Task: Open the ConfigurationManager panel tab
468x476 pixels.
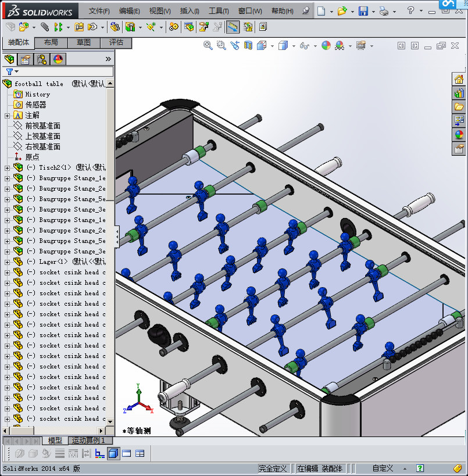Action: click(42, 59)
